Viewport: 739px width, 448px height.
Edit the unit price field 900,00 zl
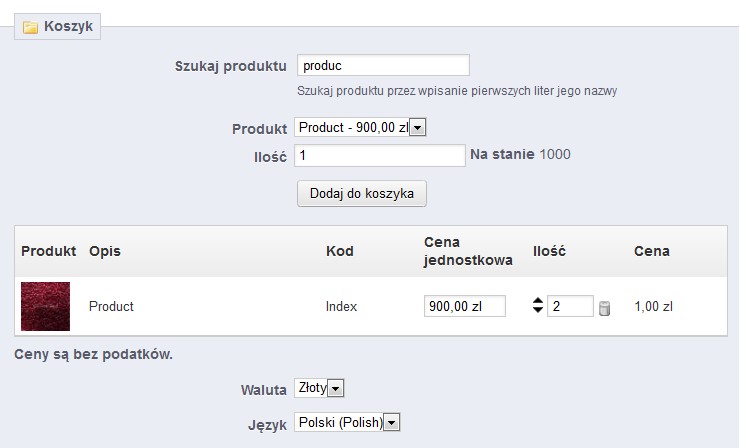click(464, 306)
